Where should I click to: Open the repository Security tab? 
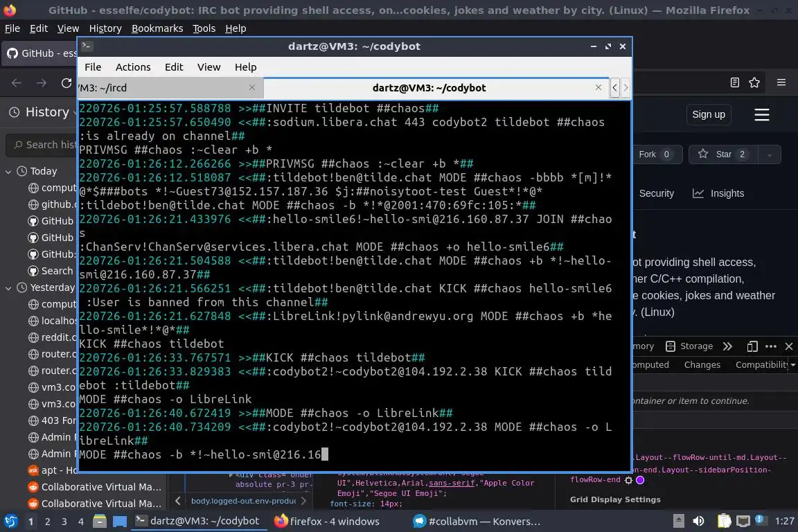(x=656, y=193)
